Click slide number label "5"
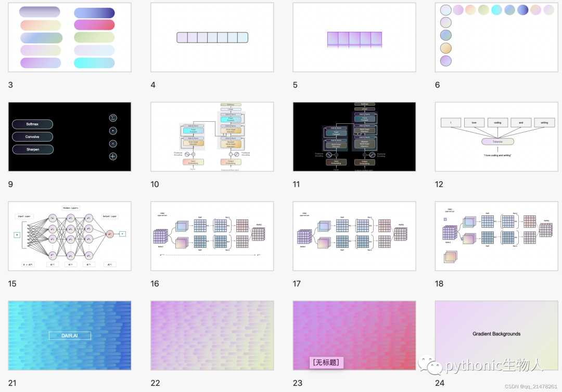 click(295, 85)
